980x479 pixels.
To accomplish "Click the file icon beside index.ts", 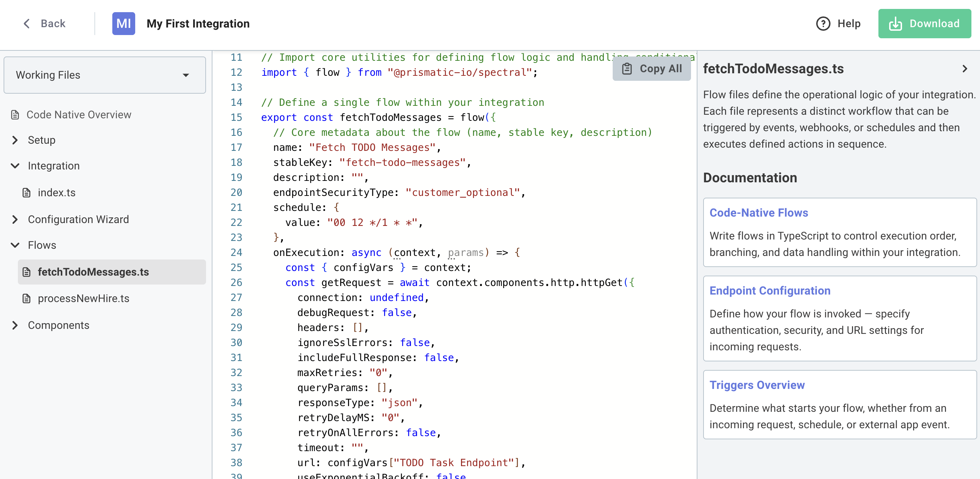I will pyautogui.click(x=26, y=192).
